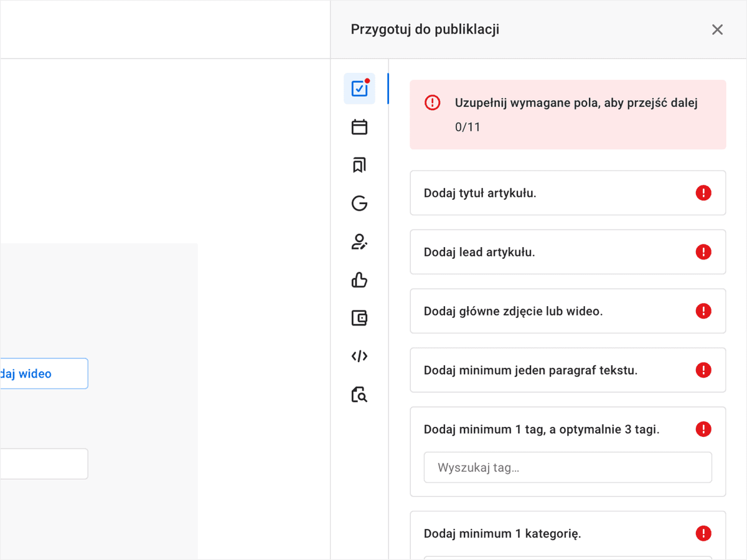
Task: Select the author edit icon
Action: 359,241
